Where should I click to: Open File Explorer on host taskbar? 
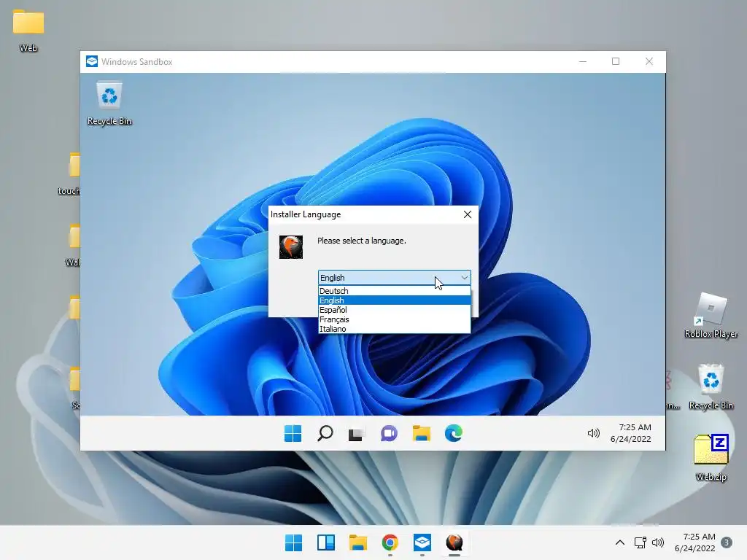point(357,542)
